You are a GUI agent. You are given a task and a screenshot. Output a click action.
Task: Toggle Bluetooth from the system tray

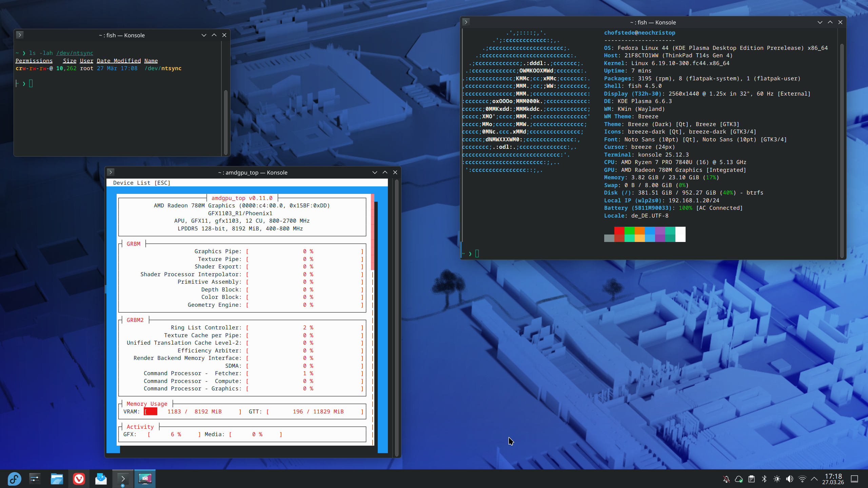tap(764, 479)
